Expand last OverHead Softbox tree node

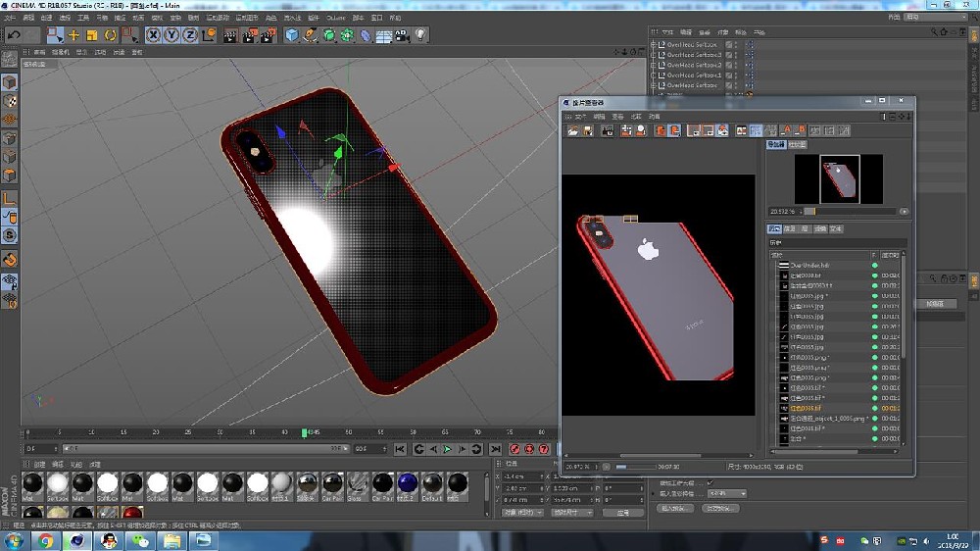pos(654,85)
